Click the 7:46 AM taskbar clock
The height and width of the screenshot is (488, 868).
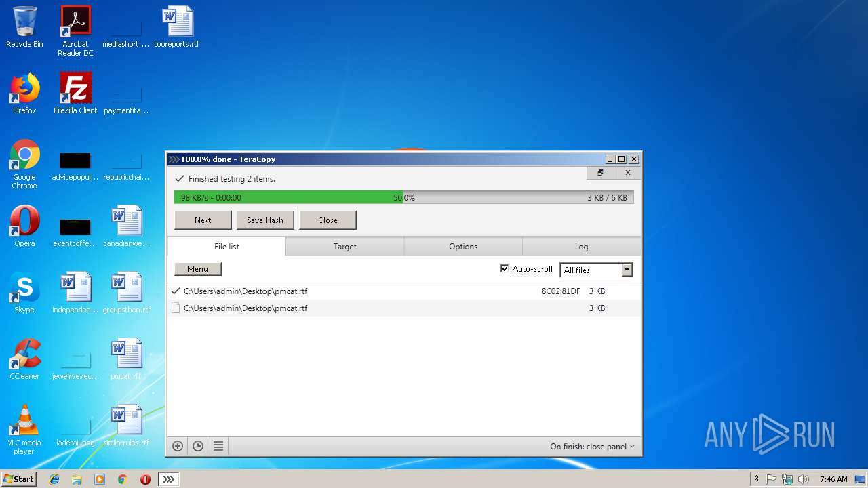[833, 479]
